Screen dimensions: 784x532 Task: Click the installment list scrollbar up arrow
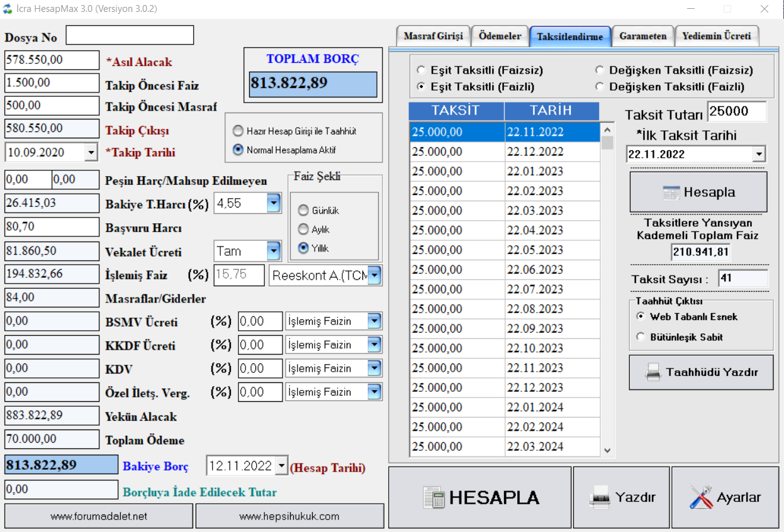click(607, 130)
